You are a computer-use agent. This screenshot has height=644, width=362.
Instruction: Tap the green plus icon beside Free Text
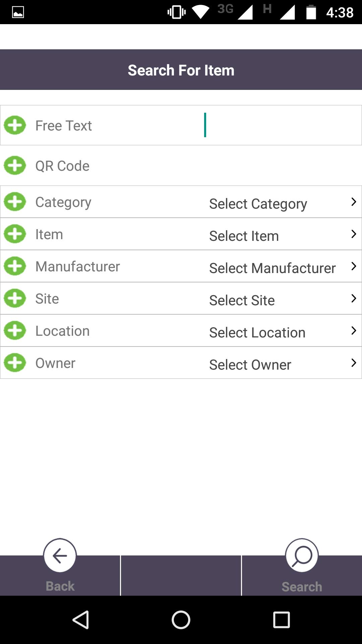(x=15, y=125)
